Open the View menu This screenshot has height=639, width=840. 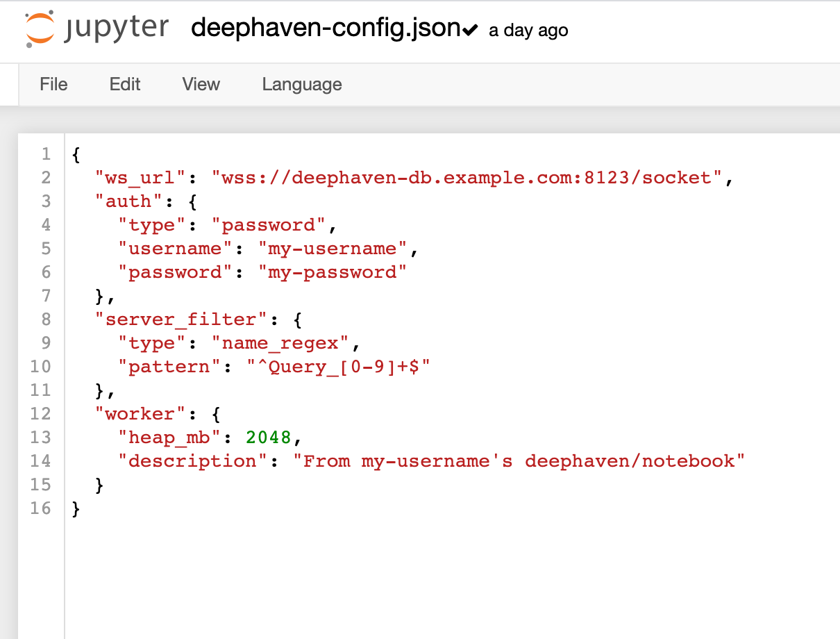[201, 84]
